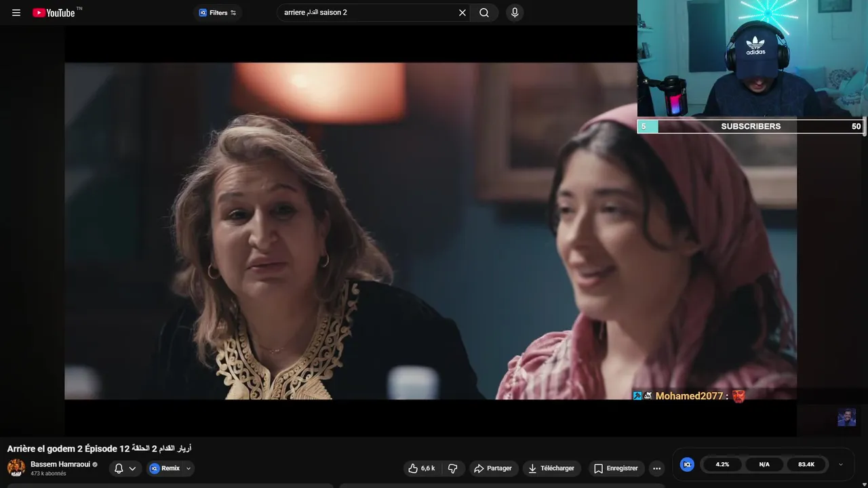Screen dimensions: 868x488
Task: Save video with Enregistrer
Action: pyautogui.click(x=616, y=468)
